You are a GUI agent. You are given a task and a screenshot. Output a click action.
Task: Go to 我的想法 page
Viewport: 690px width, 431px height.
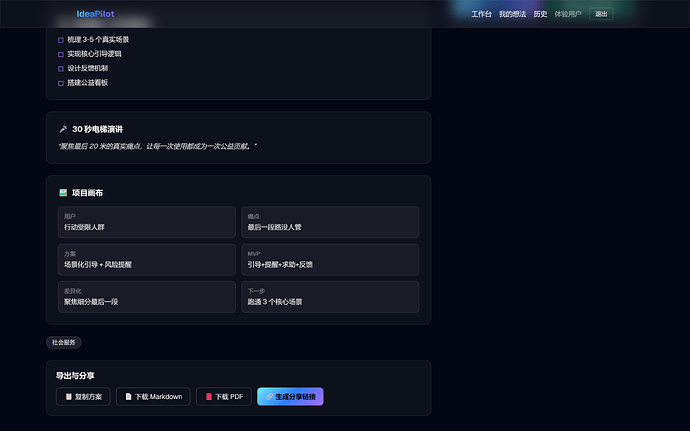pos(512,14)
